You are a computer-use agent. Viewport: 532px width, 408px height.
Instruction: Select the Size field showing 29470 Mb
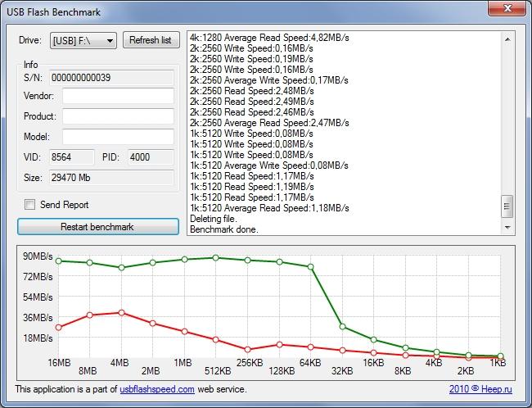tap(110, 177)
